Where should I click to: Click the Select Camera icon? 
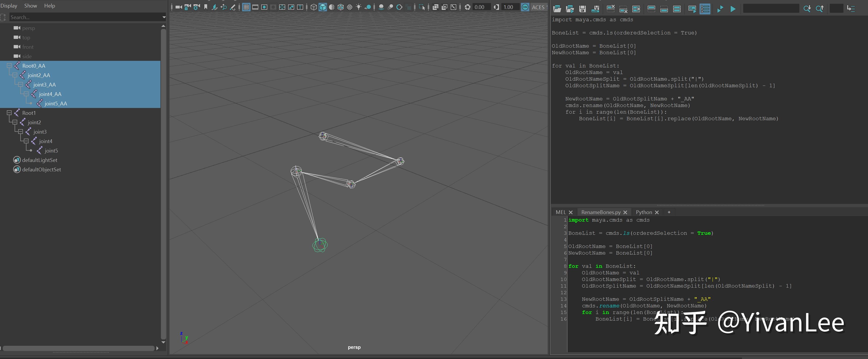pos(179,7)
